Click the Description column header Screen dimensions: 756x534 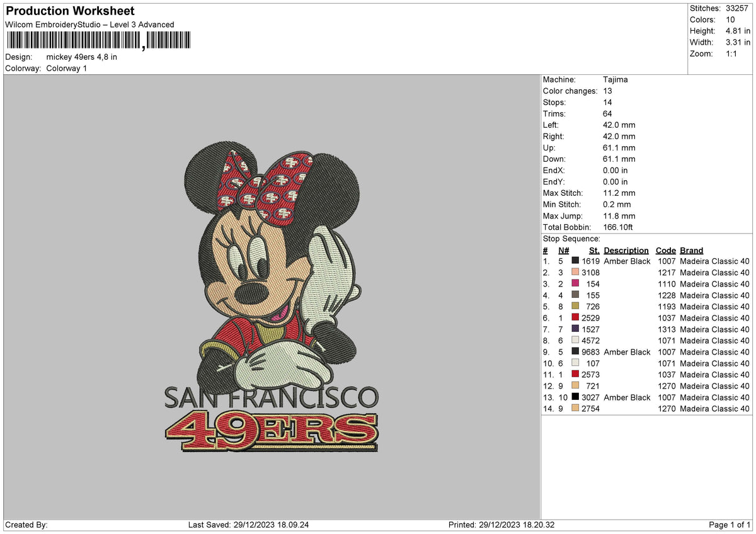pos(626,251)
